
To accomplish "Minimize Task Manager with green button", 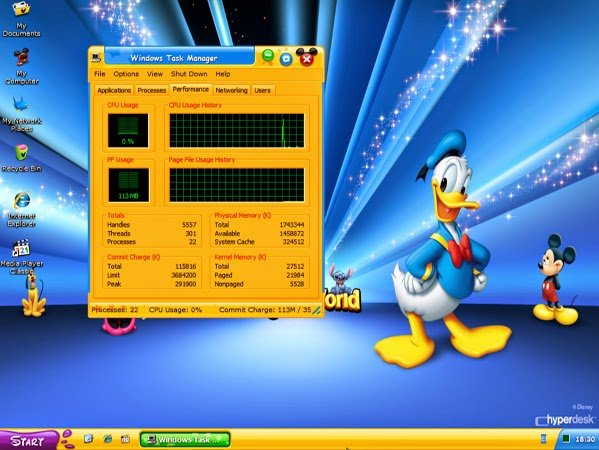I will point(268,56).
